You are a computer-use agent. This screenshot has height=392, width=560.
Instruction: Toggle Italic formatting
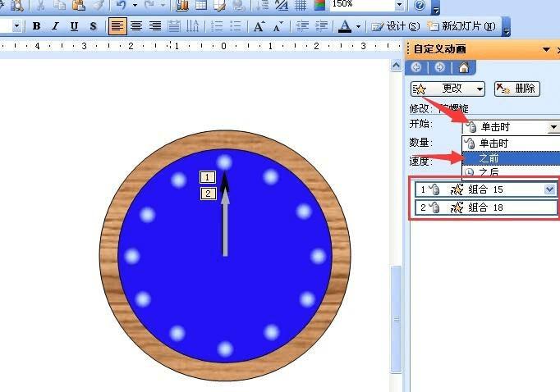(55, 26)
